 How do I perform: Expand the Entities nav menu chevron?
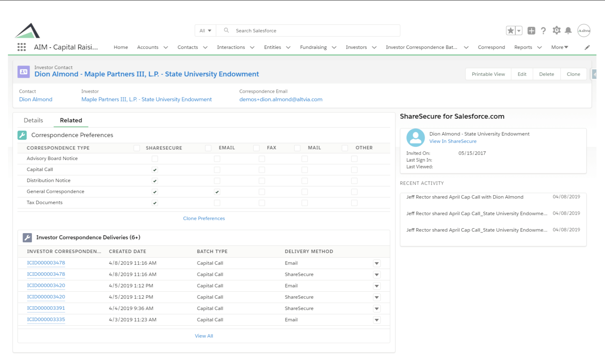point(288,47)
